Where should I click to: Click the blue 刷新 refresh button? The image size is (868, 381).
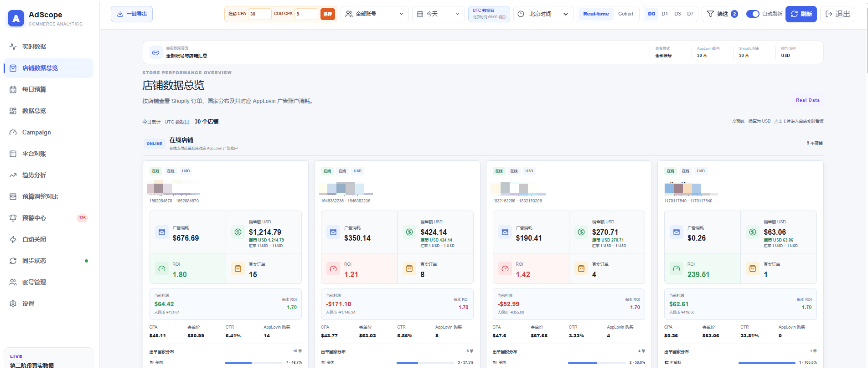click(x=801, y=14)
